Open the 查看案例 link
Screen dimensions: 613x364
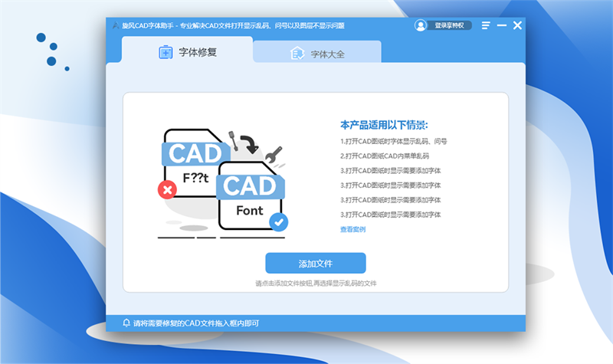tap(352, 229)
